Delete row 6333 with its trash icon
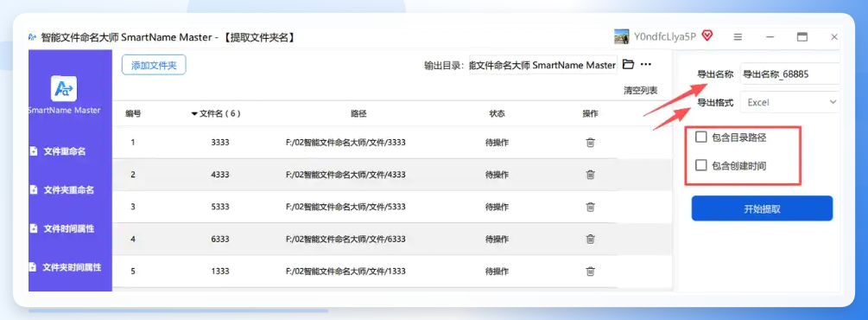Screen dimensions: 868x320 click(x=590, y=239)
